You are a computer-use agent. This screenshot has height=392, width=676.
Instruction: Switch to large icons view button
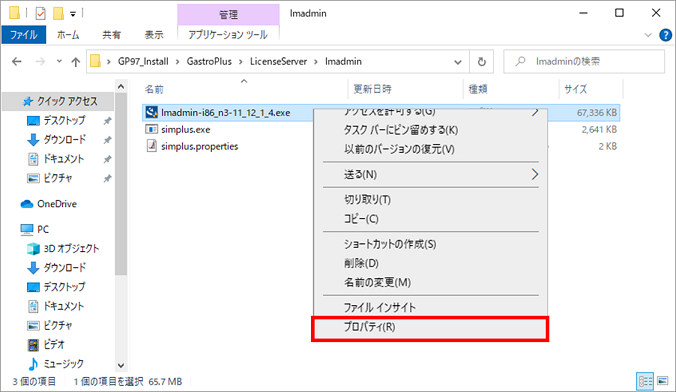663,381
